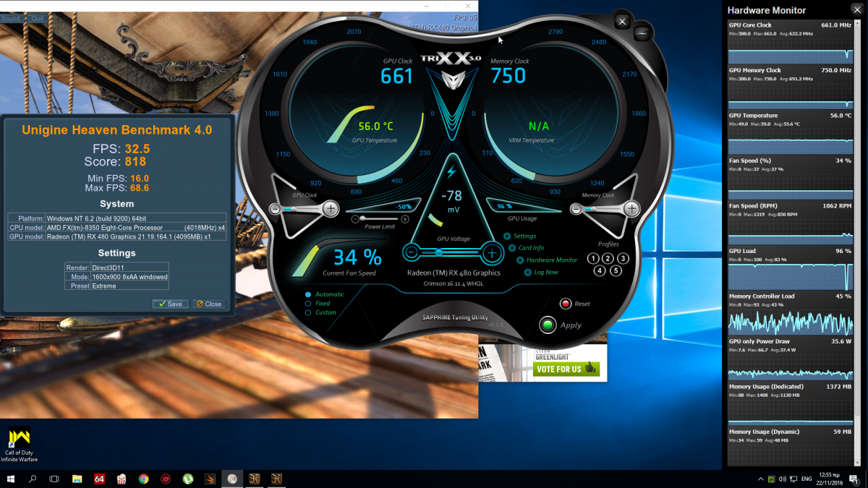Close the Heaven Benchmark results dialog
868x488 pixels.
click(209, 304)
